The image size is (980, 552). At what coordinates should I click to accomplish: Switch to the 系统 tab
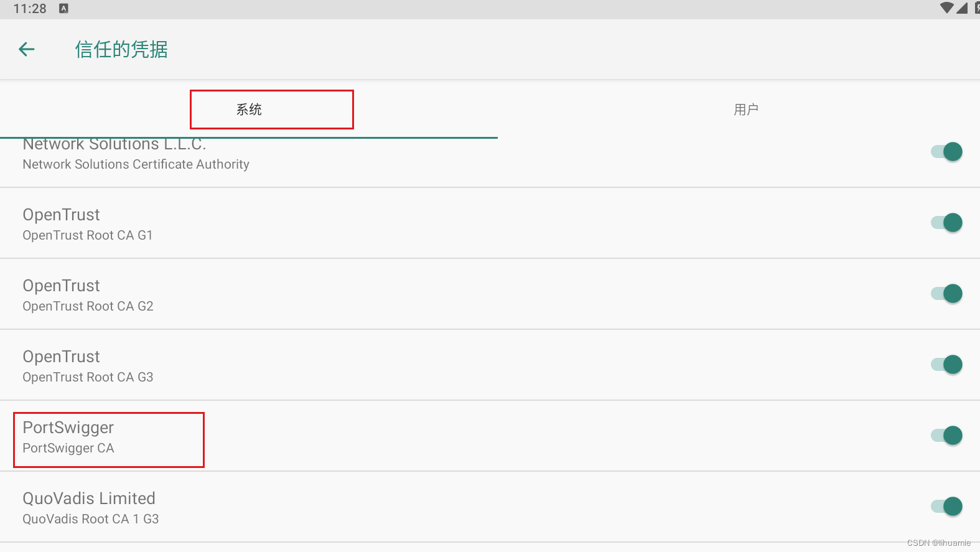pos(249,110)
